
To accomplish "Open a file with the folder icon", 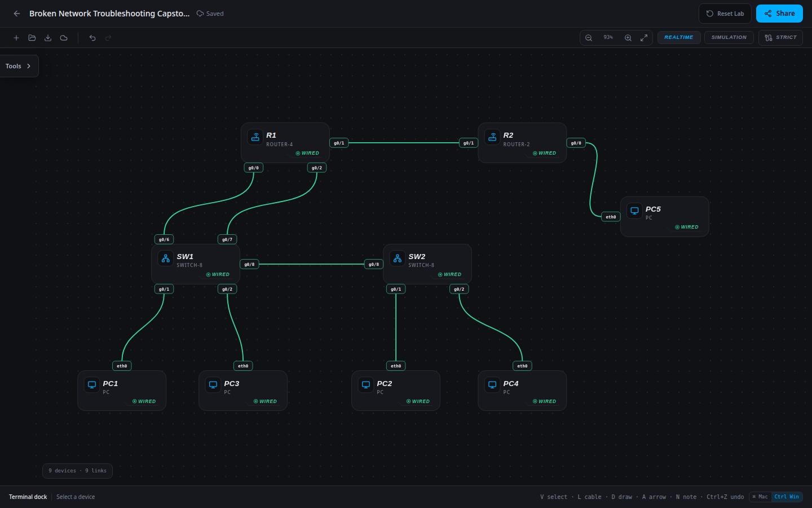I will coord(32,38).
